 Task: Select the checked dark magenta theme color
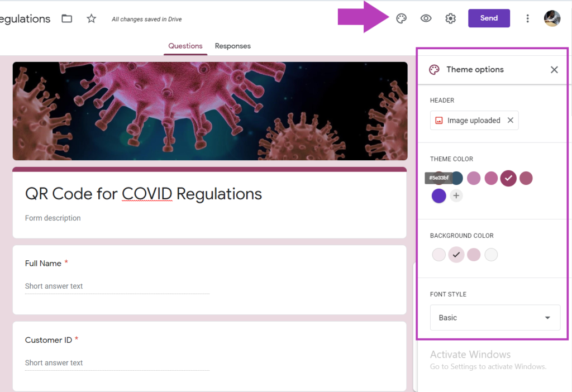(508, 178)
